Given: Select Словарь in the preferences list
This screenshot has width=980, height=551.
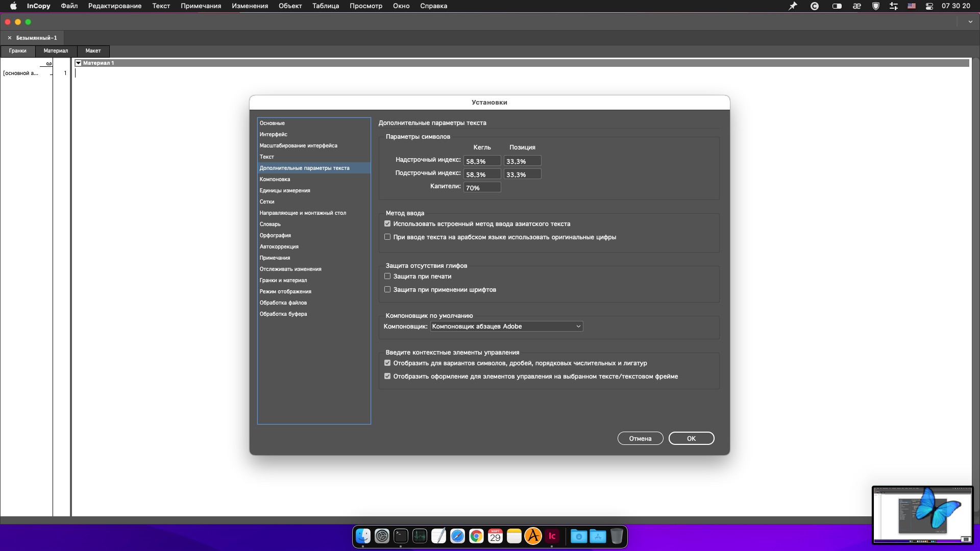Looking at the screenshot, I should coord(270,224).
